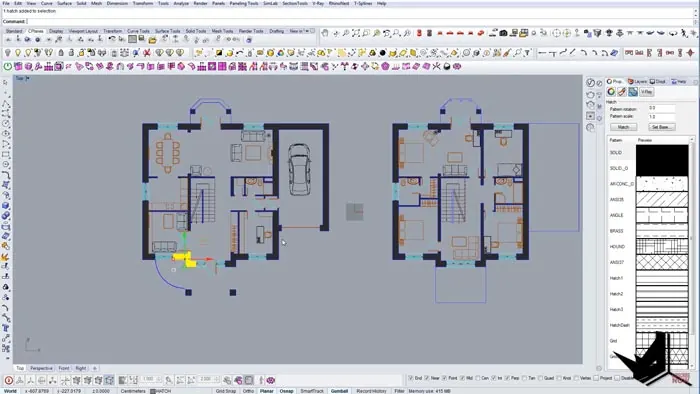700x394 pixels.
Task: Select the ANSI35 hatch pattern preview
Action: (x=662, y=199)
